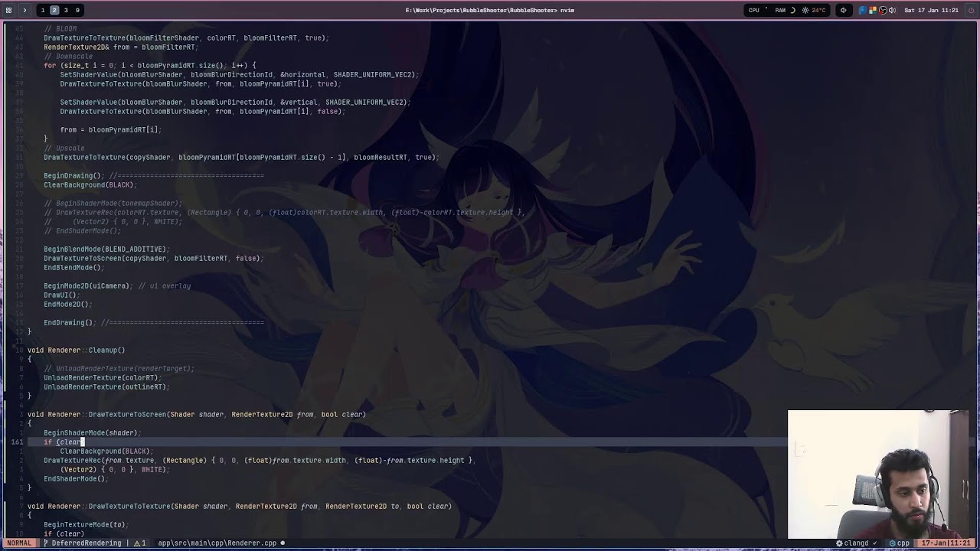Click 'DrawUI();' in the code
This screenshot has height=551, width=980.
click(61, 295)
